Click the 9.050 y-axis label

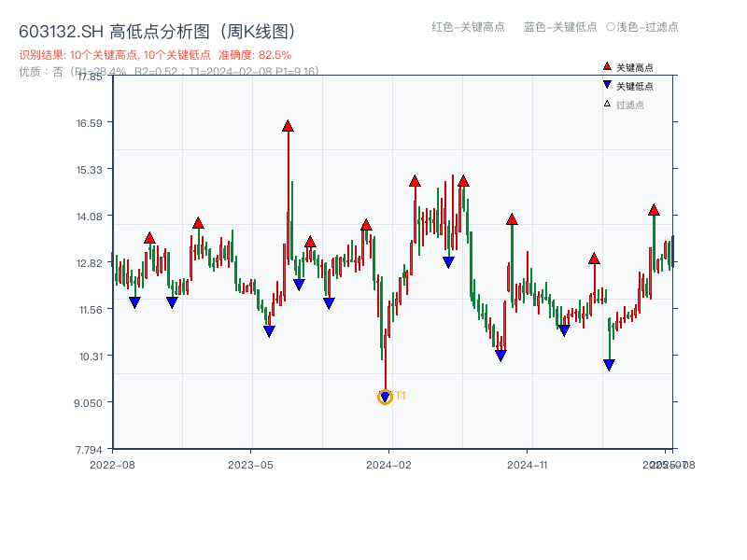coord(88,403)
